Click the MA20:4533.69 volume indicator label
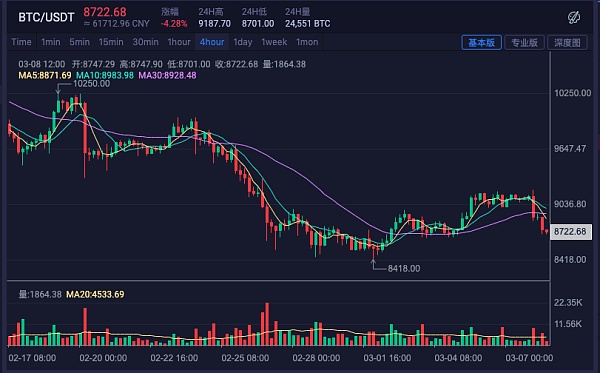The image size is (600, 373). [95, 295]
